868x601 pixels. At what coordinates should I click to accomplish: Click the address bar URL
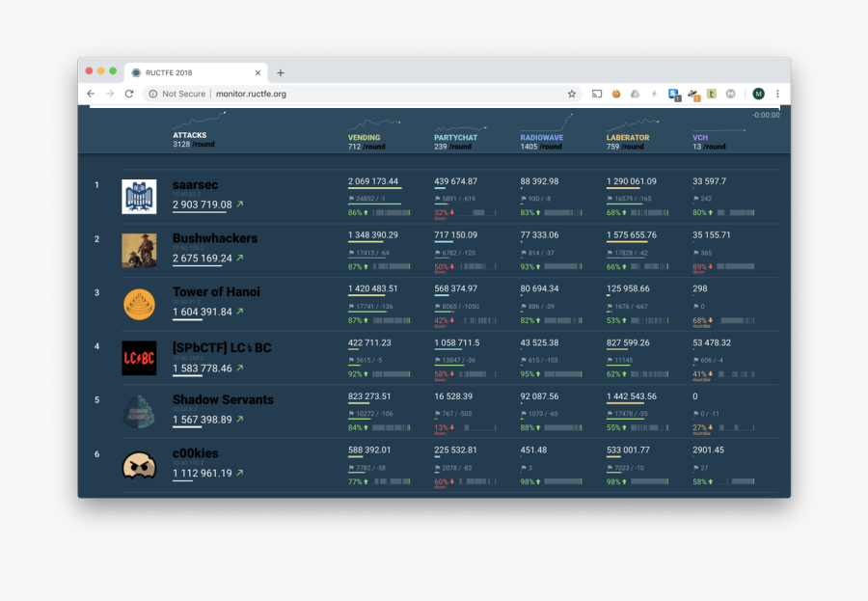pos(251,94)
